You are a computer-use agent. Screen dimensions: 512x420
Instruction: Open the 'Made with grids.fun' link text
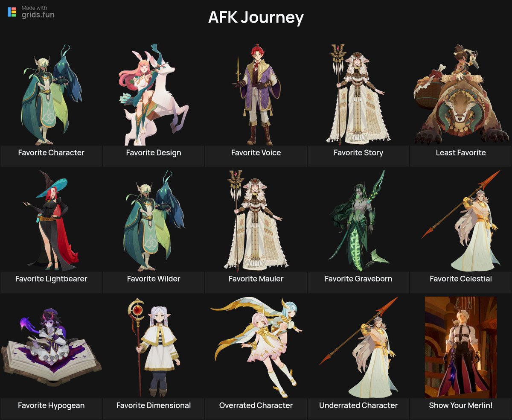click(38, 12)
